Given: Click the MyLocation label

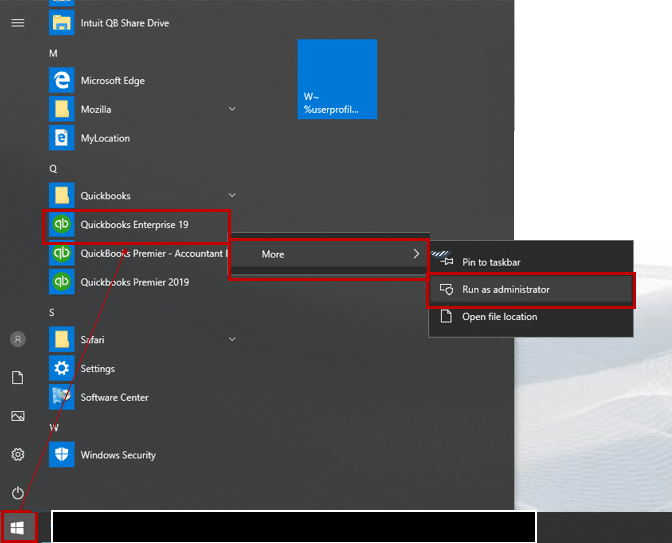Looking at the screenshot, I should point(105,138).
